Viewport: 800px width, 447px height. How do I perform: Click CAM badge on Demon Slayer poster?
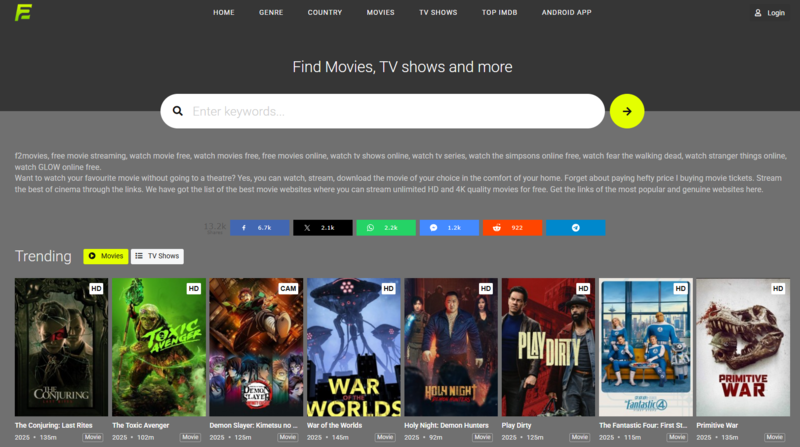288,288
